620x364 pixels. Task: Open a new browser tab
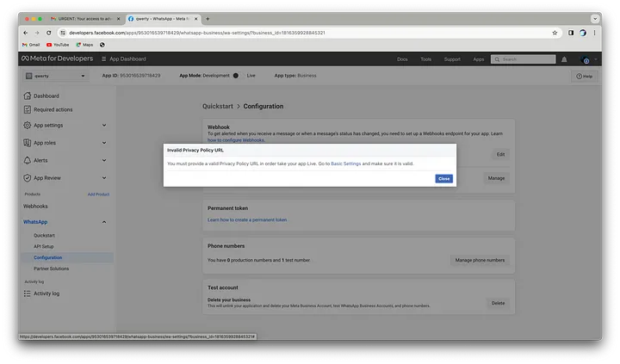click(x=208, y=19)
